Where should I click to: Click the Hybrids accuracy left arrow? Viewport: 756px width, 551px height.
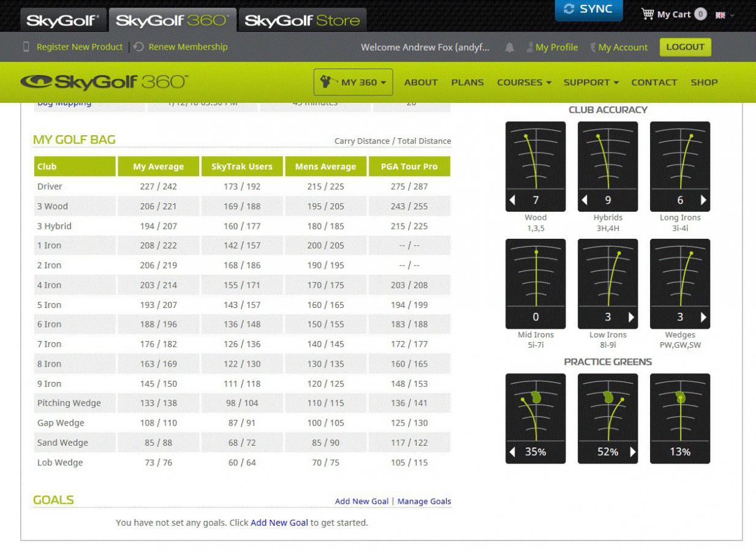pyautogui.click(x=584, y=200)
